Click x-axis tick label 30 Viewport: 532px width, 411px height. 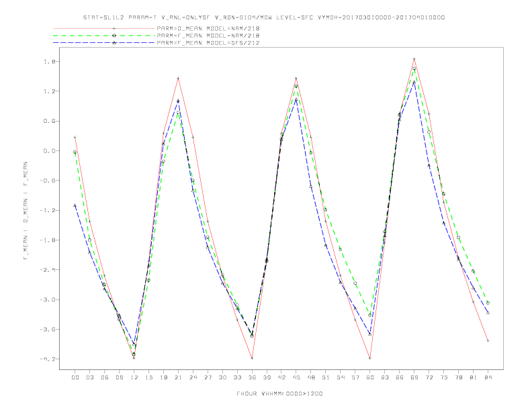coord(222,377)
